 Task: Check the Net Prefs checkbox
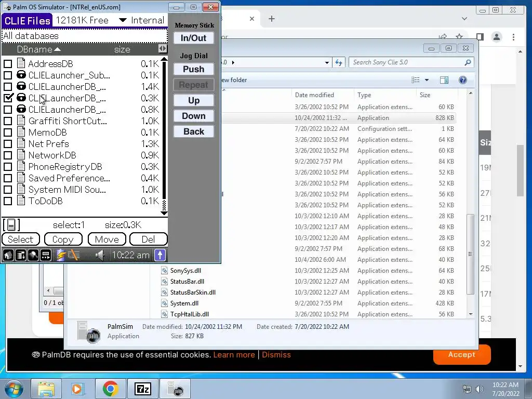point(8,143)
